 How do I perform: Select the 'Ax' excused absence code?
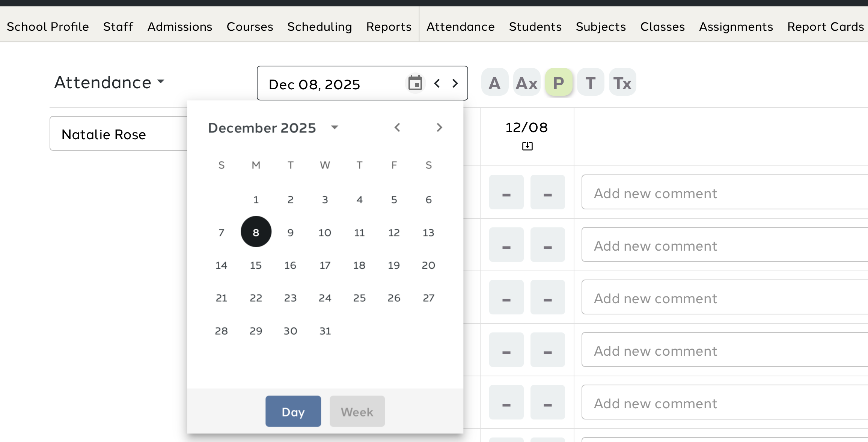(526, 83)
